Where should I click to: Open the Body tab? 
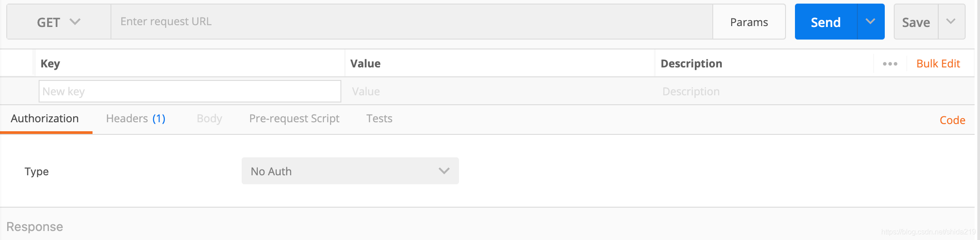click(209, 119)
